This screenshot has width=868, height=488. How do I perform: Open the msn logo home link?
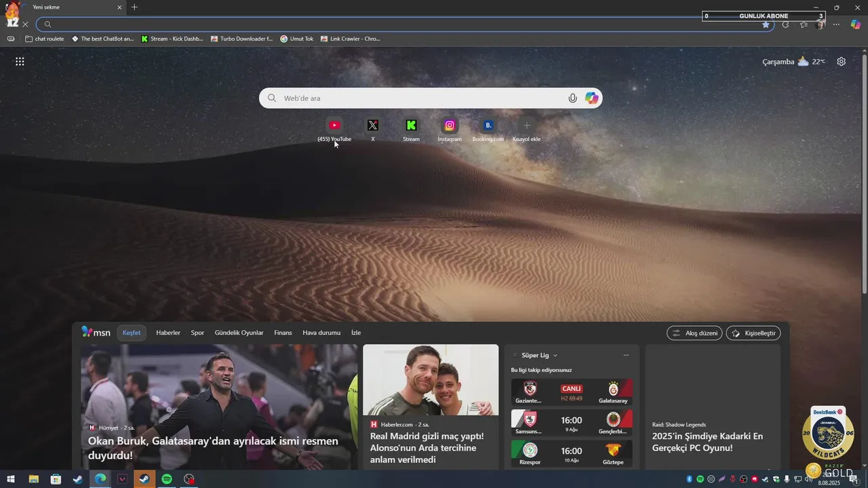[96, 332]
